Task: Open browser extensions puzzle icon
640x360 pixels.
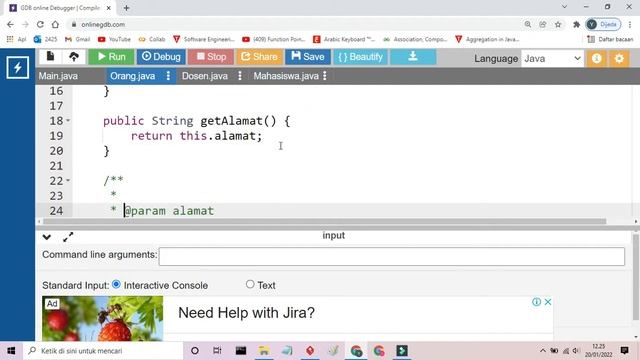Action: coord(576,24)
